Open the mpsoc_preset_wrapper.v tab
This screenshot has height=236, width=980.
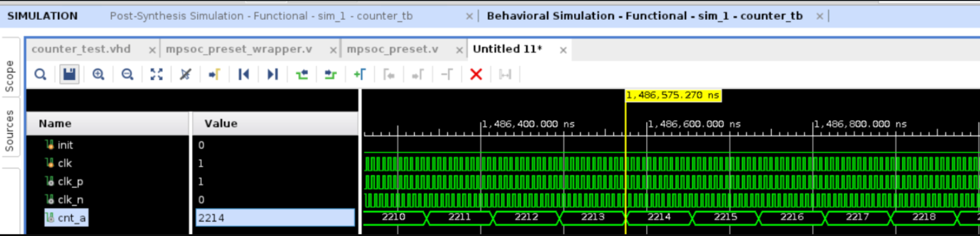[239, 49]
